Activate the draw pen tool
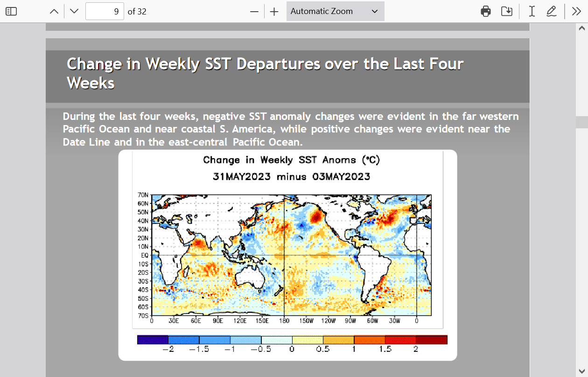Screen dimensions: 588x377 [x=552, y=11]
